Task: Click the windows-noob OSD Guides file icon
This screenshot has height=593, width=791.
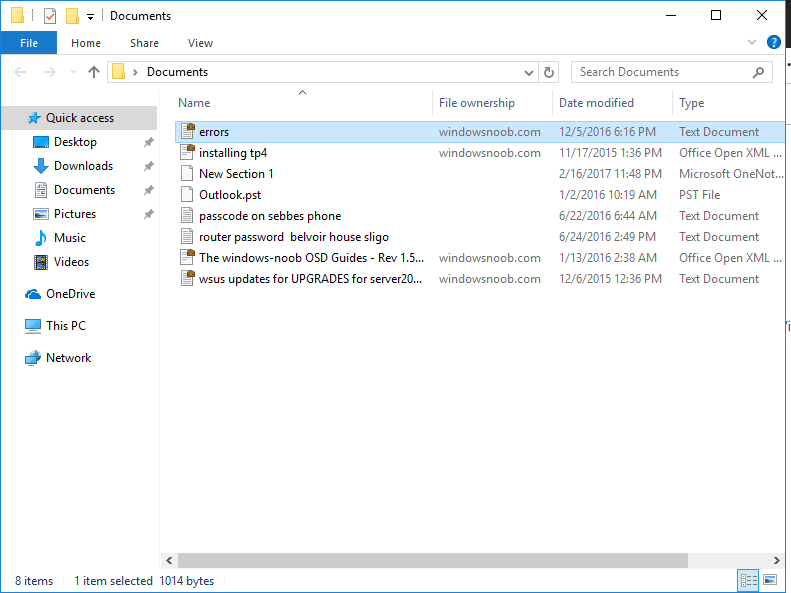Action: (x=187, y=257)
